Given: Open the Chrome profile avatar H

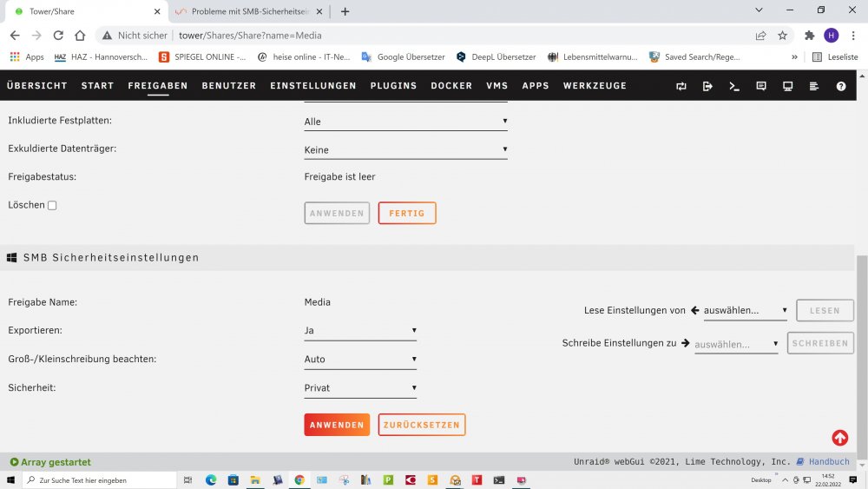Looking at the screenshot, I should click(831, 36).
